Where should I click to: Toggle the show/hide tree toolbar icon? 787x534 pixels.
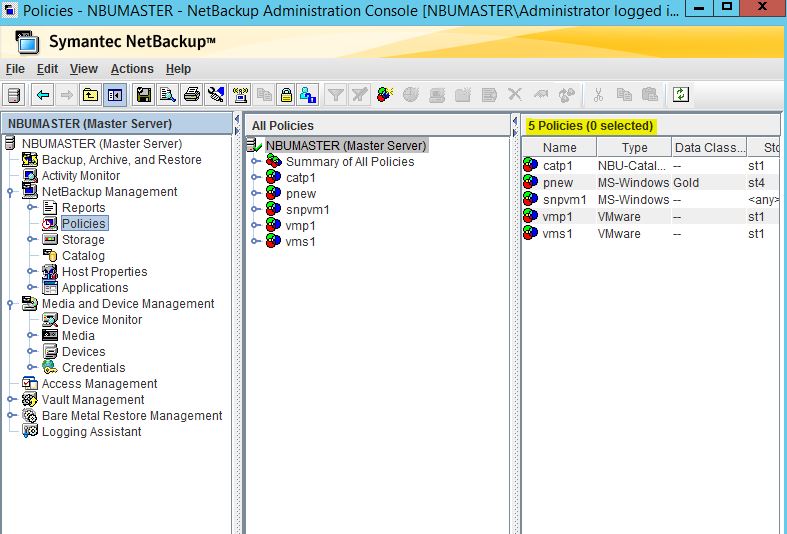coord(115,95)
